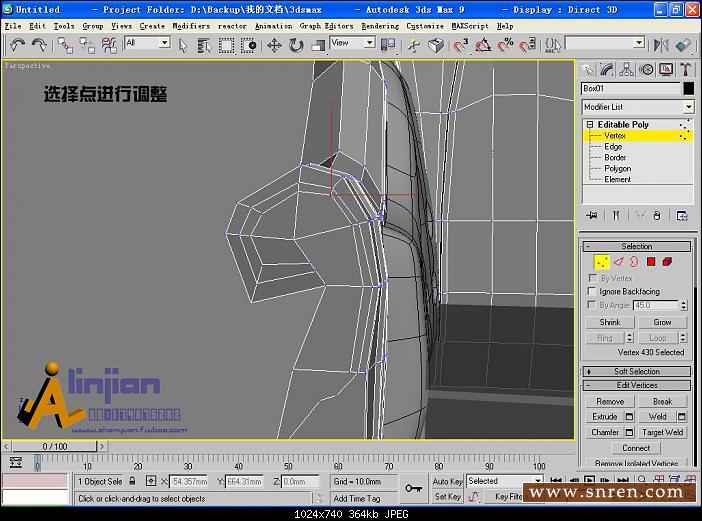Click the object color swatch beside Box01
Screen dimensions: 702x521
[x=688, y=89]
